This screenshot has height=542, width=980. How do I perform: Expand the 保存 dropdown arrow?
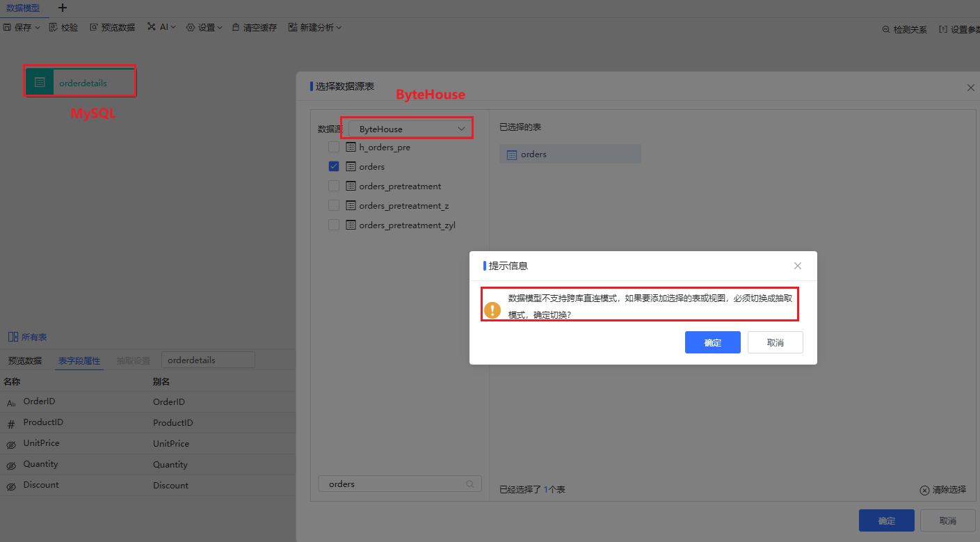click(37, 28)
